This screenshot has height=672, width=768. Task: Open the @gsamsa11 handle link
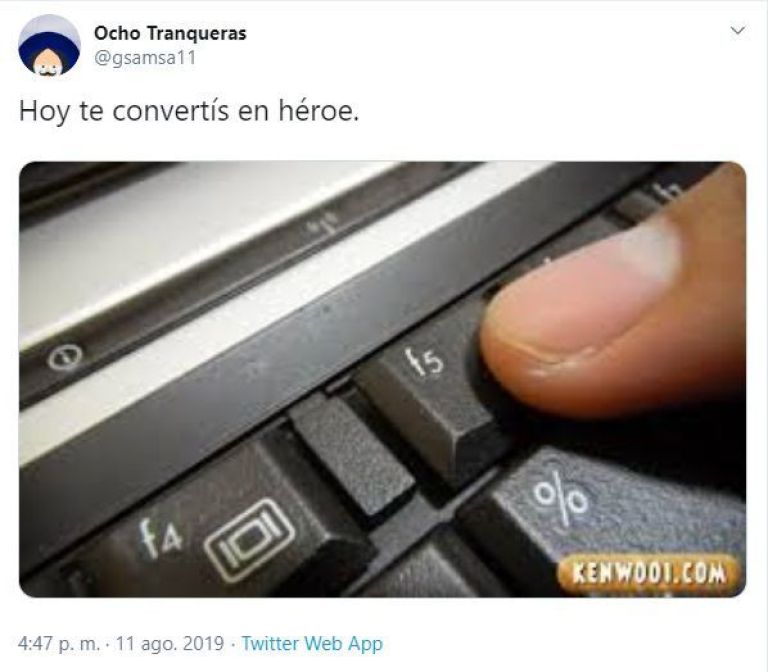pos(145,58)
